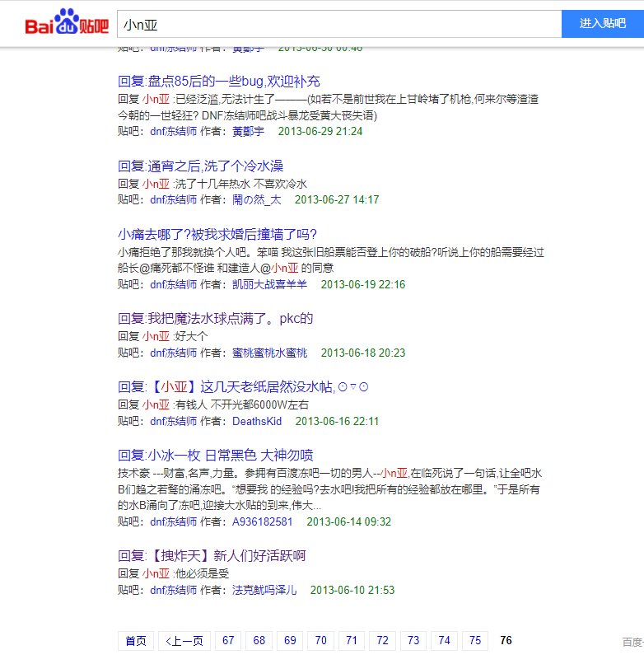
Task: Open thread 回复:我把魔法水球点满了。pkc的
Action: 216,319
